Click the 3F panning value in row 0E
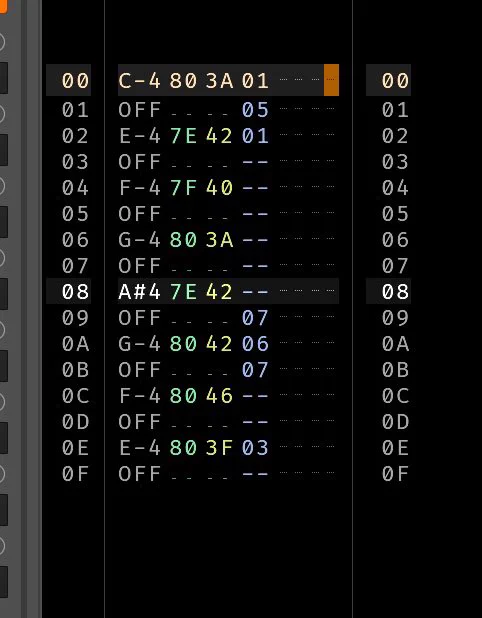 point(220,448)
